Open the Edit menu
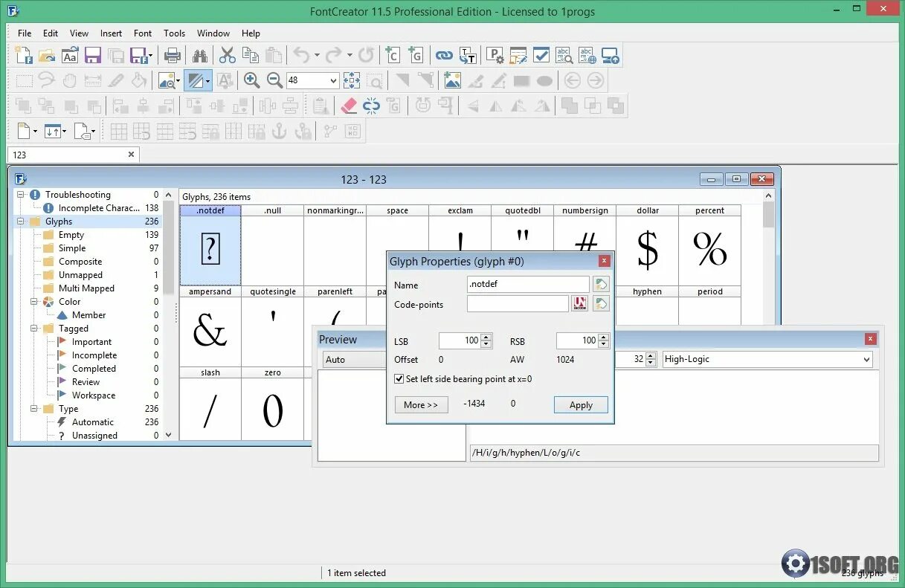The height and width of the screenshot is (588, 905). (51, 33)
